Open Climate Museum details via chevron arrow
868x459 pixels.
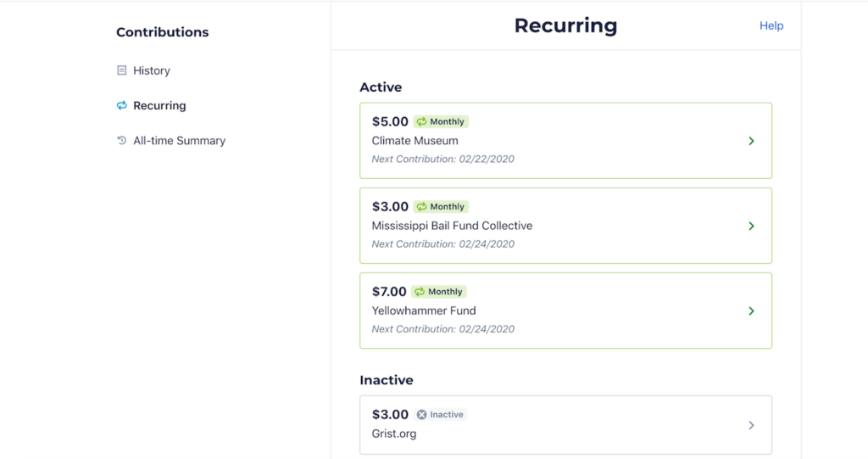click(x=751, y=141)
